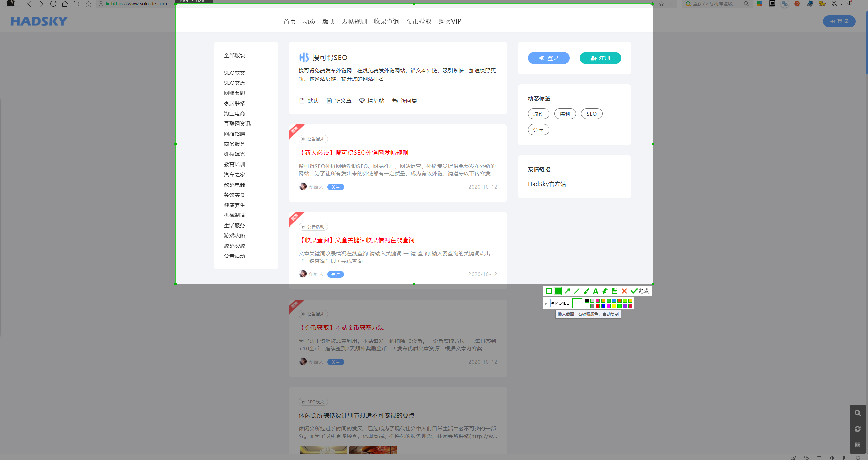Pick the dodger blue swatch in top row
The image size is (868, 460).
(614, 301)
